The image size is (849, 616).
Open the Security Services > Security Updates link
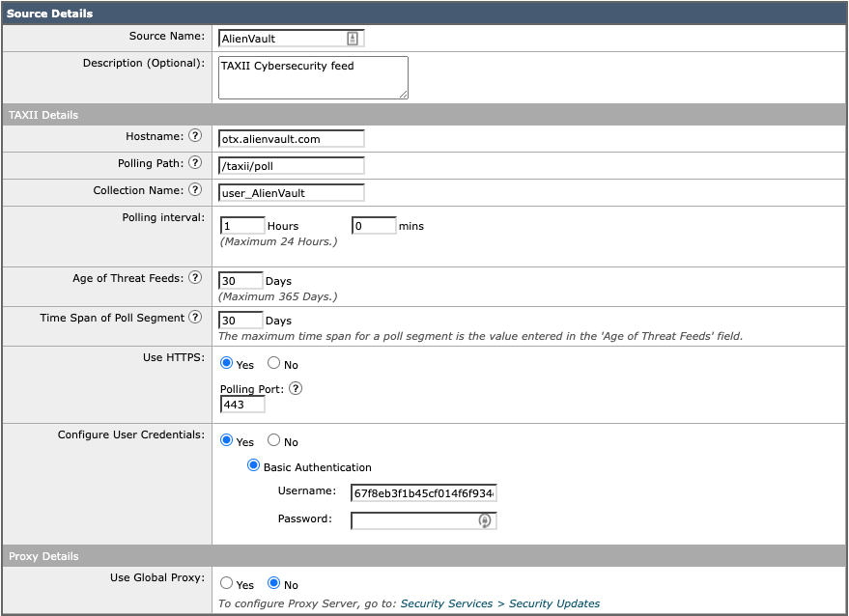click(x=499, y=603)
